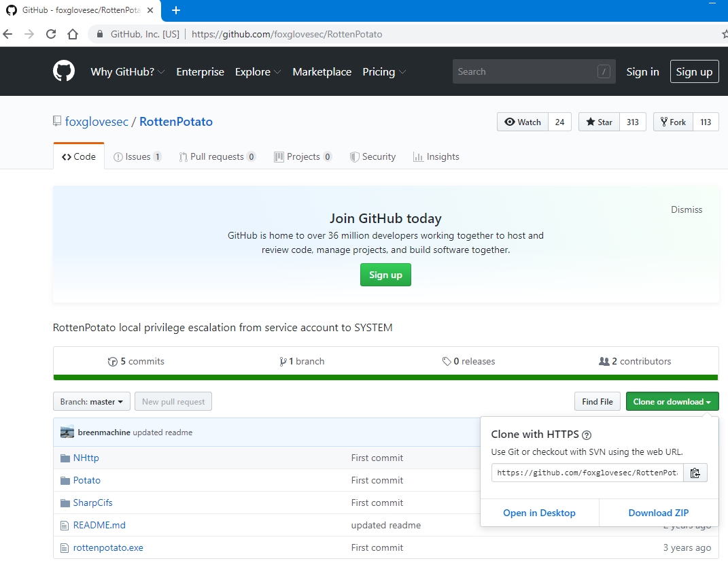Open the Enterprise page
Image resolution: width=728 pixels, height=561 pixels.
(200, 71)
